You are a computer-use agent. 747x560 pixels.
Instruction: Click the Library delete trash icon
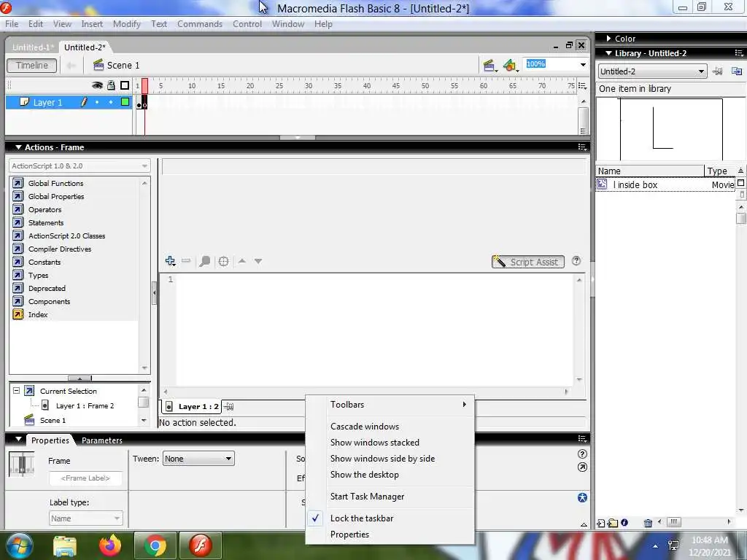pyautogui.click(x=648, y=523)
